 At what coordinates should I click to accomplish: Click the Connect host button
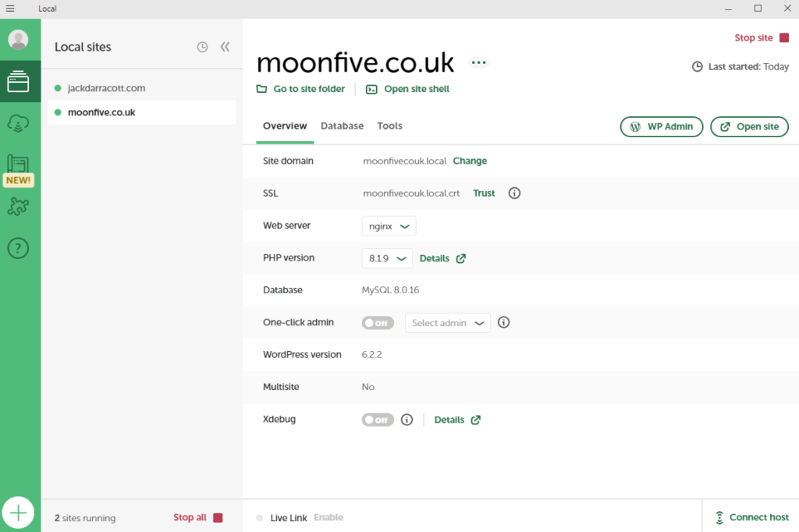click(752, 518)
